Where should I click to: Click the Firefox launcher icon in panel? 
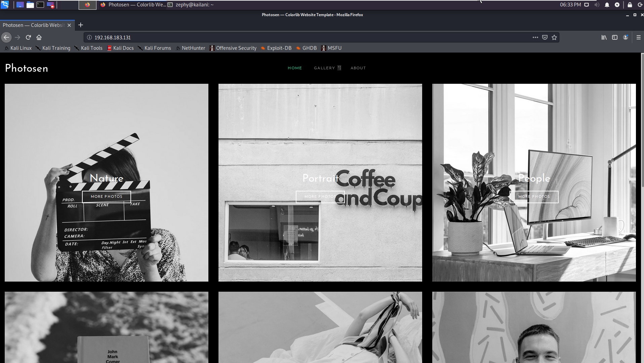tap(87, 5)
